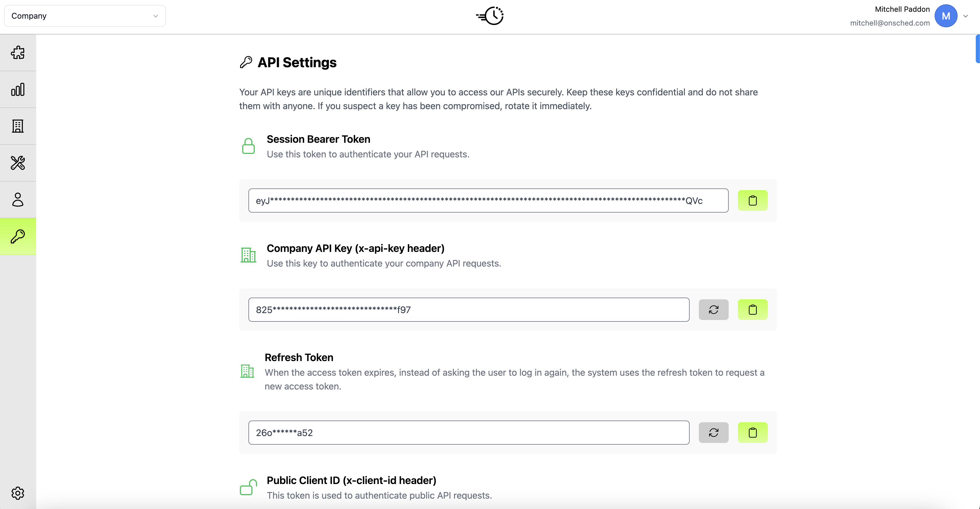The height and width of the screenshot is (509, 980).
Task: Open the wrench and screwdriver tools icon
Action: (x=18, y=163)
